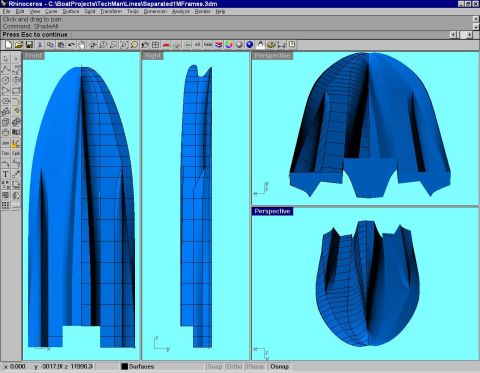
Task: Click the prompt line scroll-right arrow
Action: click(x=469, y=35)
